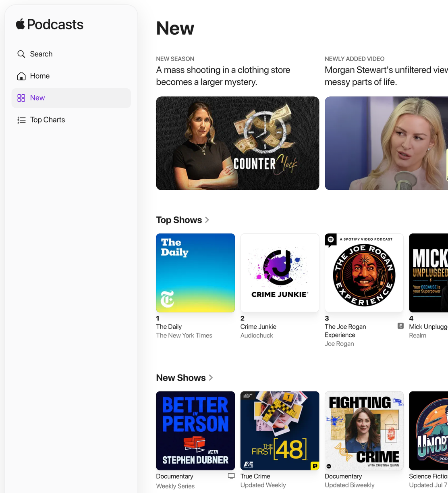Expand New Shows with its chevron
This screenshot has height=493, width=448.
211,378
